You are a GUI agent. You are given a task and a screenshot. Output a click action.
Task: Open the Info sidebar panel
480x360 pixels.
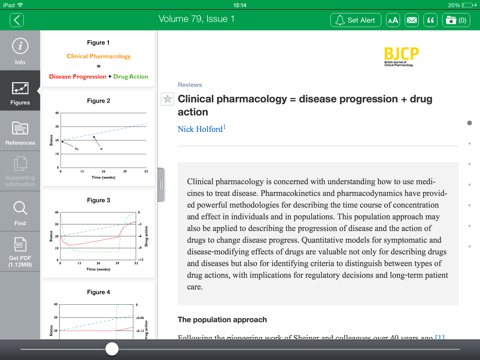click(x=20, y=50)
